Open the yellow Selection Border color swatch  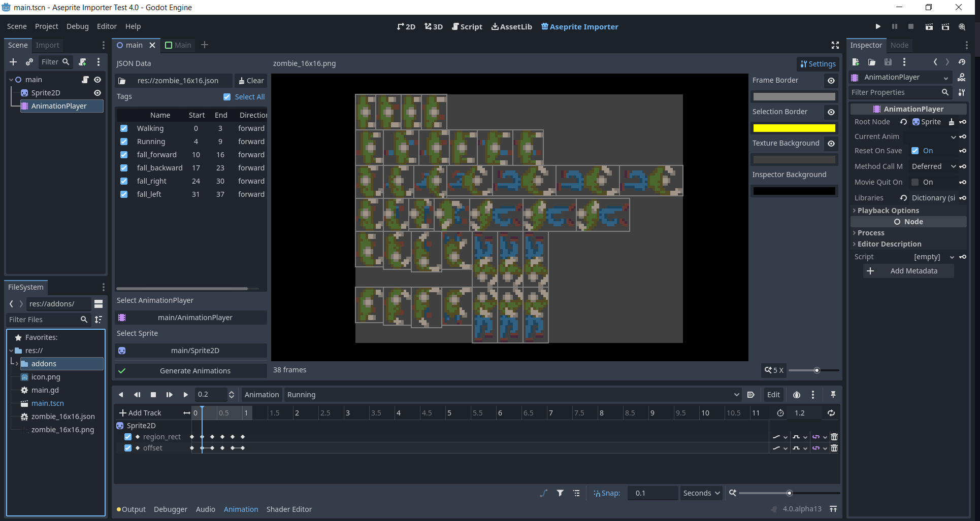794,128
